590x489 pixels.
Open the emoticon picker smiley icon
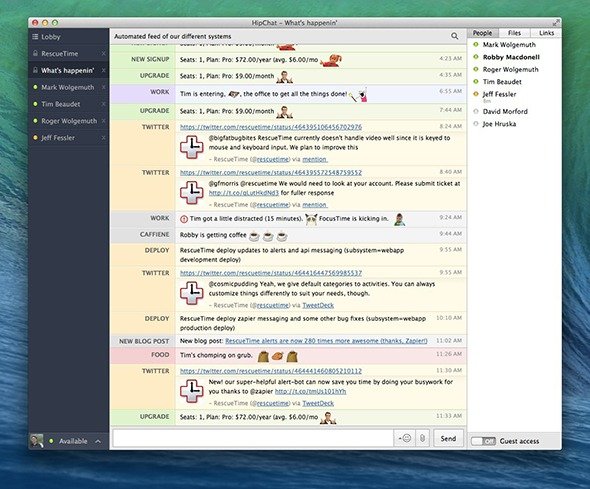tap(405, 438)
